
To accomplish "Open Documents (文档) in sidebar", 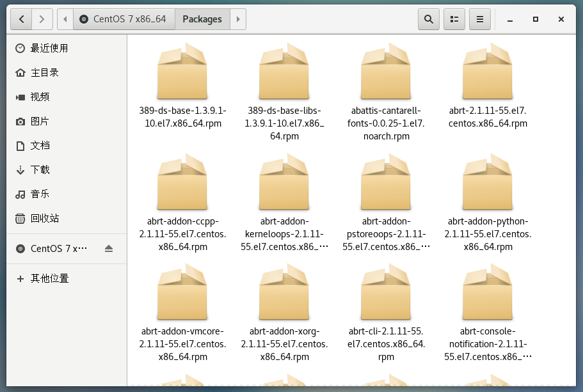I will (x=67, y=145).
